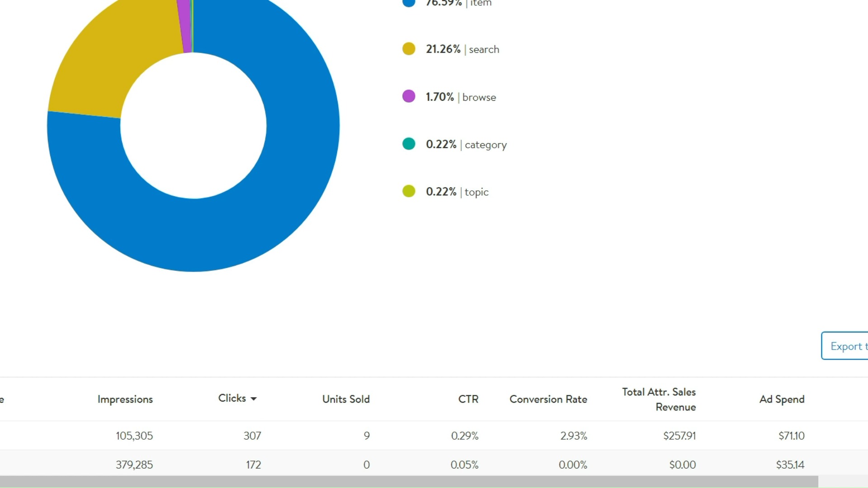
Task: Click the $257.91 sales revenue cell
Action: [x=679, y=436]
